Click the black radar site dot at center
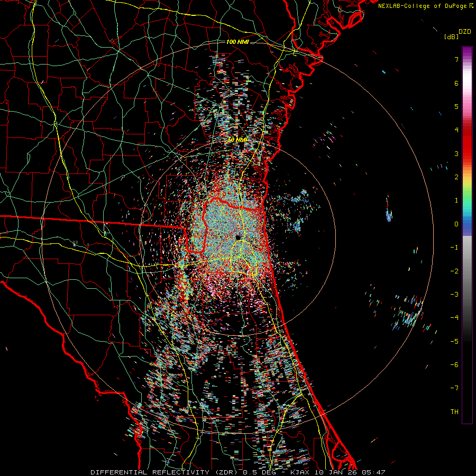This screenshot has height=476, width=476. tap(239, 237)
